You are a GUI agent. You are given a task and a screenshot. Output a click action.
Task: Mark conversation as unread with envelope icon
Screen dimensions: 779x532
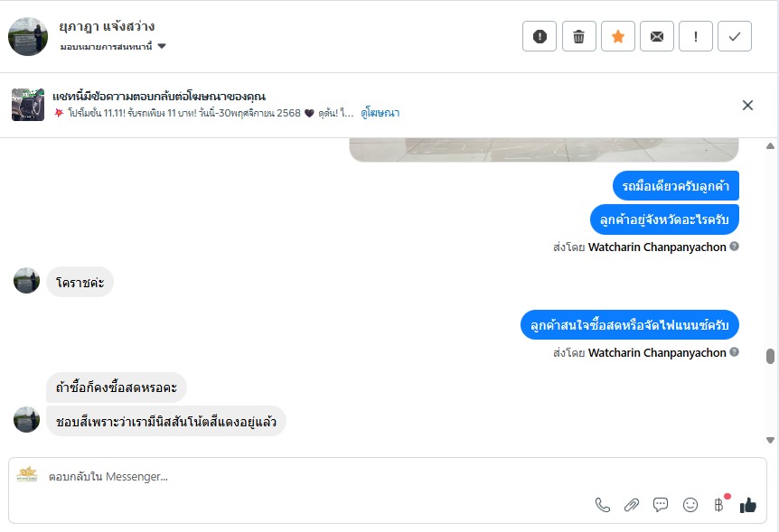pyautogui.click(x=657, y=36)
